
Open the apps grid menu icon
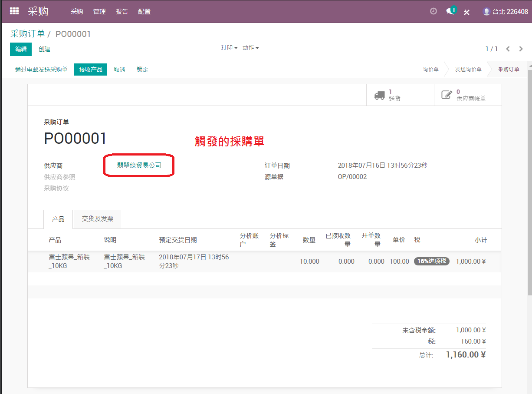click(x=14, y=11)
